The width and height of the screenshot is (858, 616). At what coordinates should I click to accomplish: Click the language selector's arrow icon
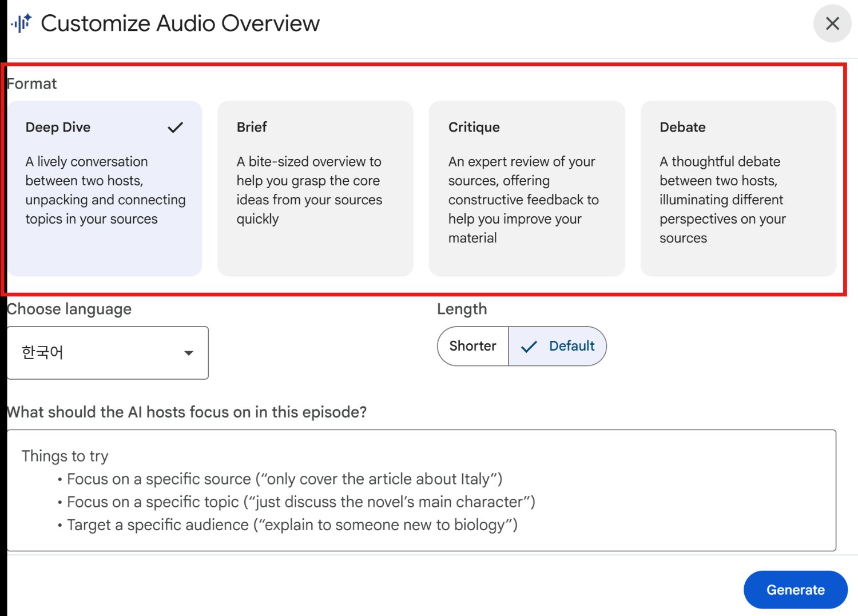pos(188,353)
